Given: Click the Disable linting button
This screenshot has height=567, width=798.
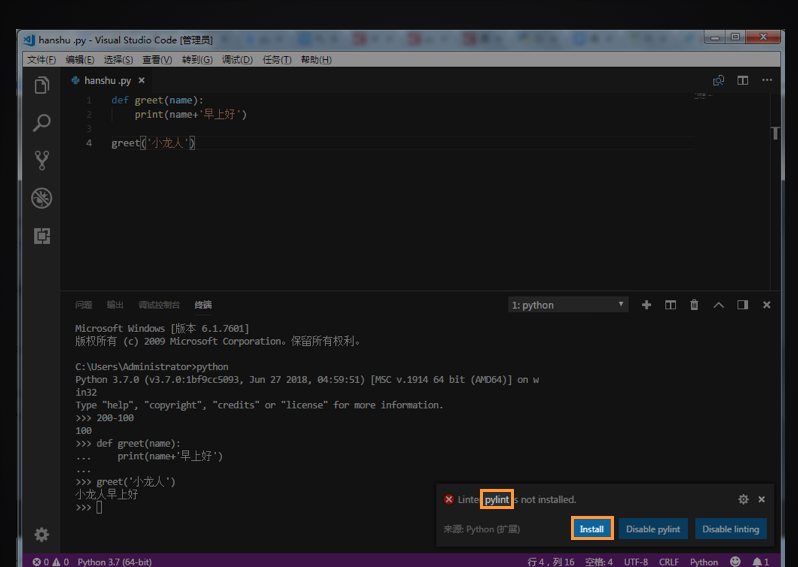Looking at the screenshot, I should (731, 529).
